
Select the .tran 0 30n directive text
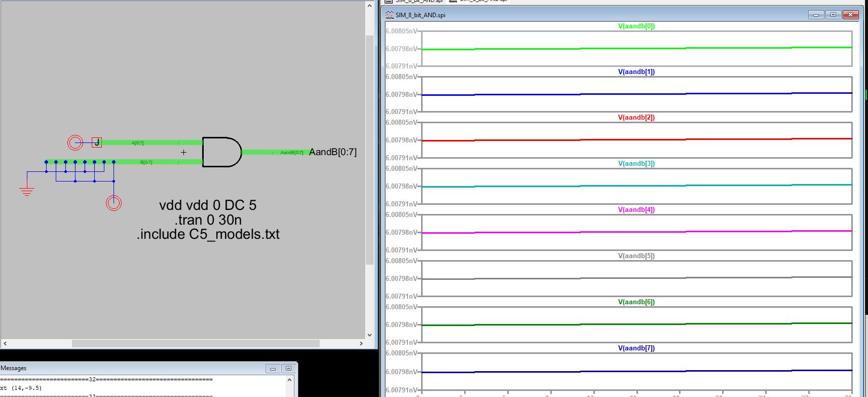[208, 220]
